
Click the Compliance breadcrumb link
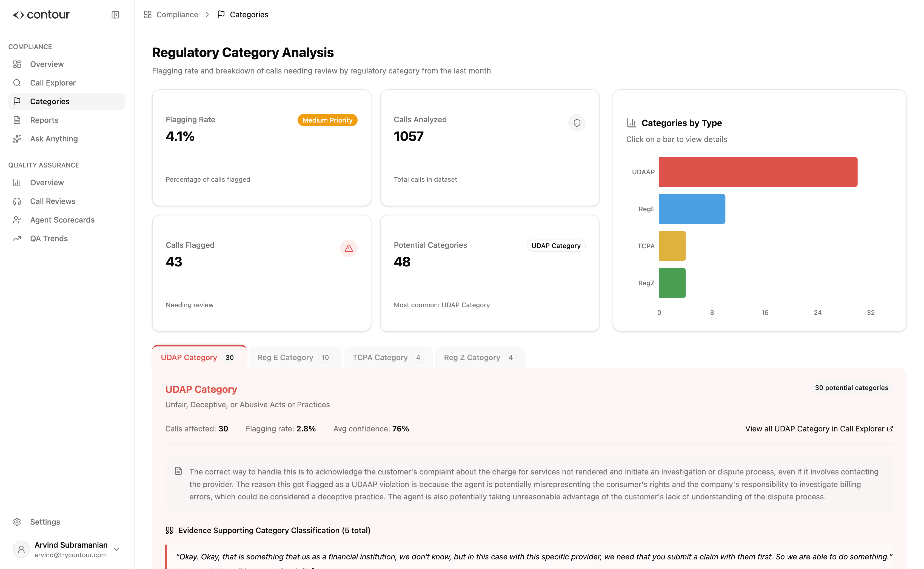(x=177, y=15)
